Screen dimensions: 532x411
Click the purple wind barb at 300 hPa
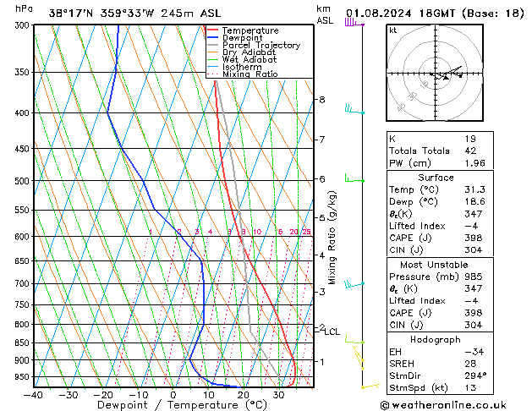354,23
